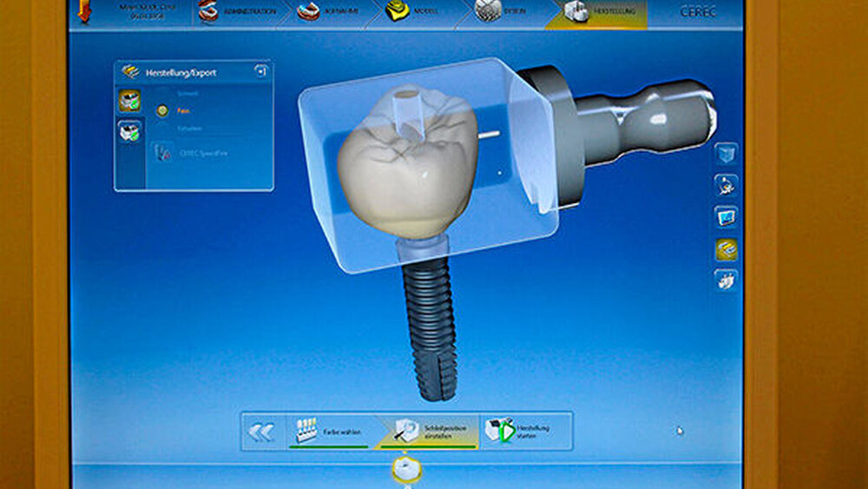This screenshot has width=868, height=489.
Task: Select the first milling unit icon in panel
Action: 129,101
